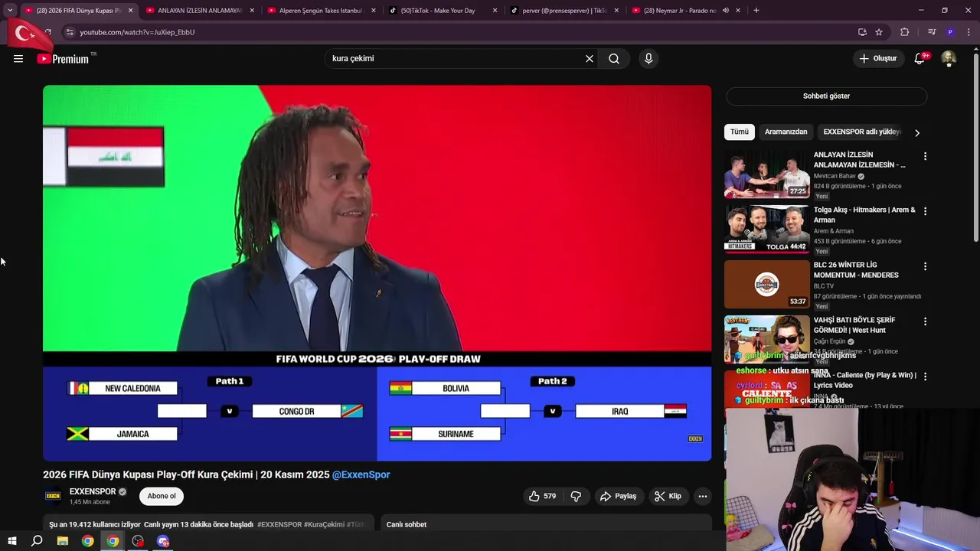Image resolution: width=980 pixels, height=551 pixels.
Task: Open options for Tolga Akış Hitmakers video
Action: [x=925, y=211]
